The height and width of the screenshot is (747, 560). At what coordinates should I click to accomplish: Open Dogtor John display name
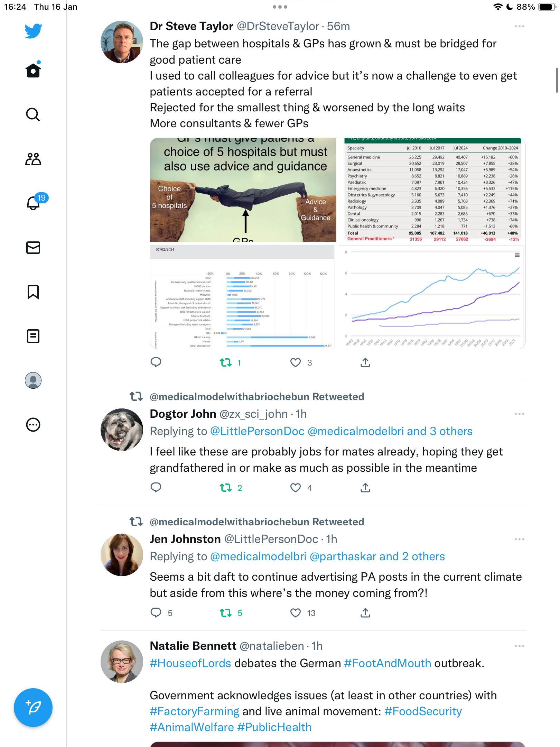(x=183, y=414)
